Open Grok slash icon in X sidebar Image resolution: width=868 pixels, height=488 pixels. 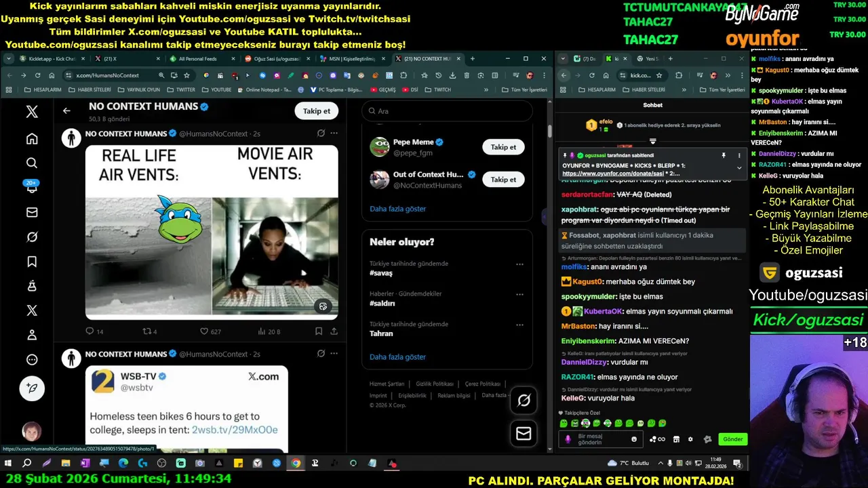(32, 237)
